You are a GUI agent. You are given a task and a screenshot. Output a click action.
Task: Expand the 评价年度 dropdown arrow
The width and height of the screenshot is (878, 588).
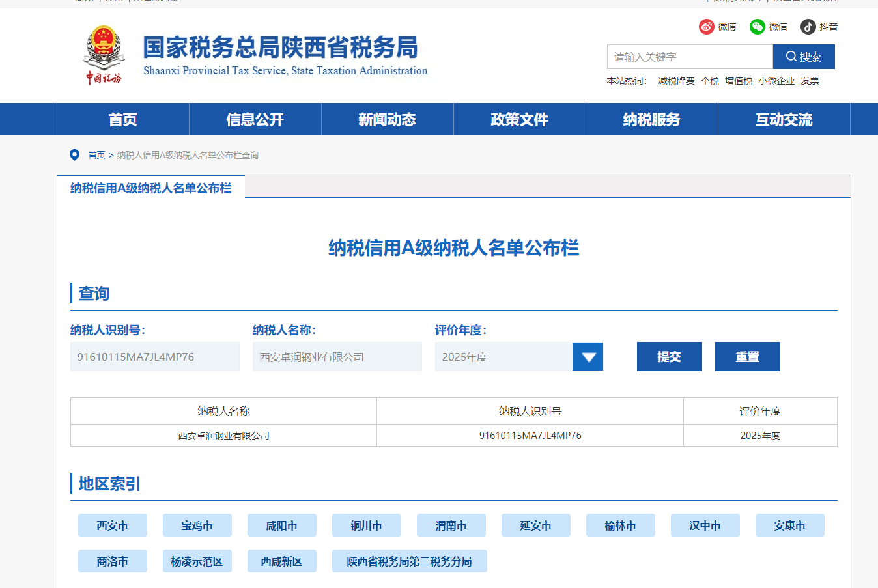click(x=588, y=357)
